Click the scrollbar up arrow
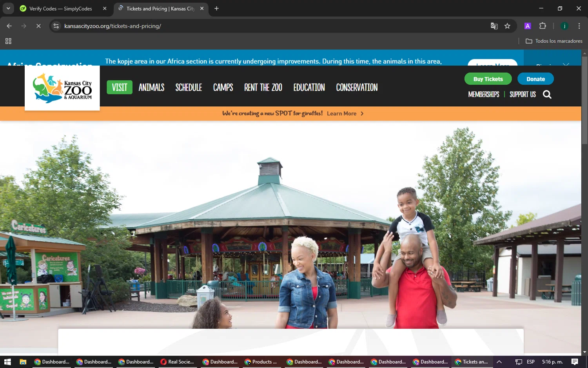 [584, 53]
